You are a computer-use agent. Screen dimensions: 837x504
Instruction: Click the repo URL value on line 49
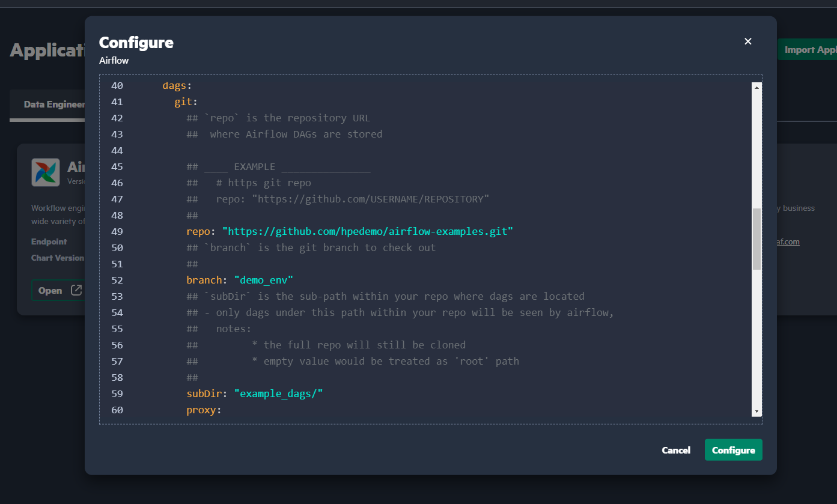tap(368, 231)
